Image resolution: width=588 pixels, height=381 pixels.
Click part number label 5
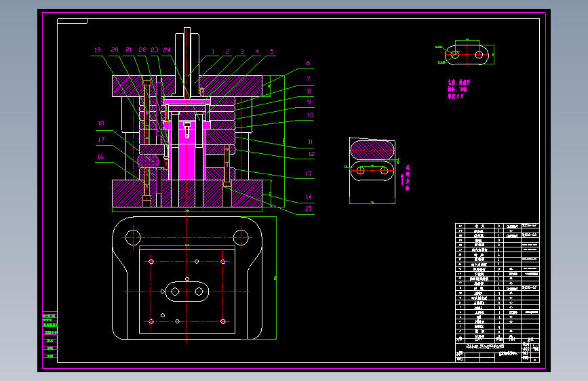pyautogui.click(x=272, y=52)
